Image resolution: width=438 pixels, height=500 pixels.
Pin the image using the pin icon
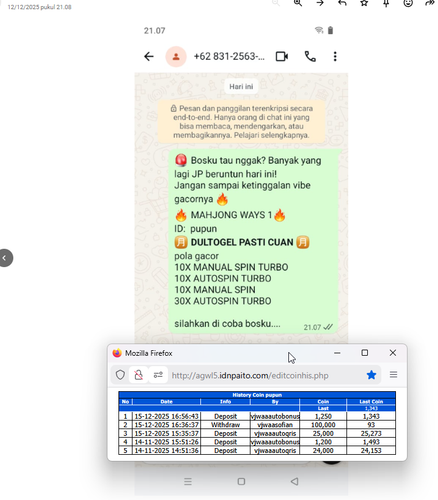point(386,3)
